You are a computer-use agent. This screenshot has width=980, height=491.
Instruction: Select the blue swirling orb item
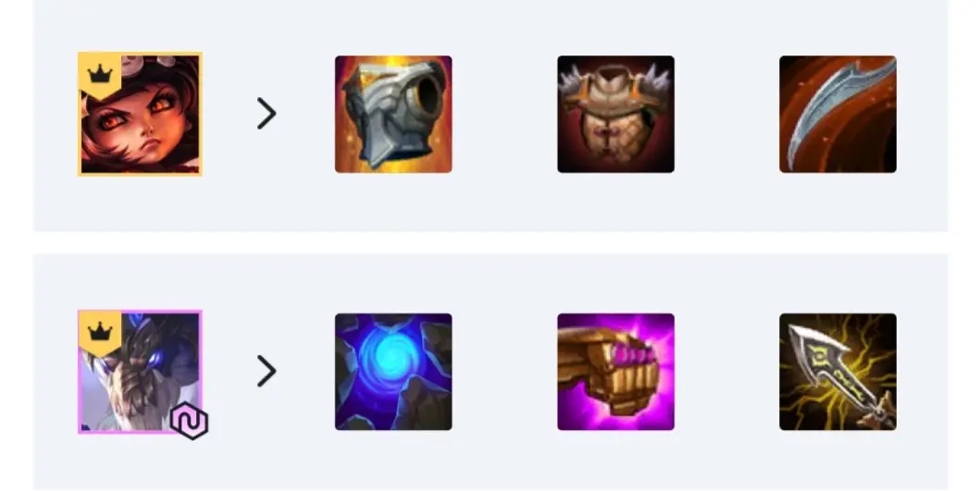(x=393, y=372)
